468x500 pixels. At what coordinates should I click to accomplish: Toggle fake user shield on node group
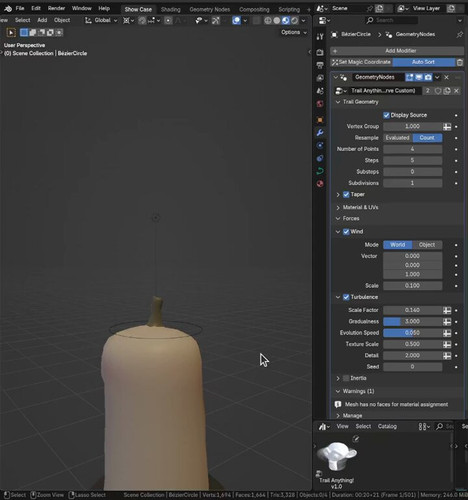[x=438, y=91]
